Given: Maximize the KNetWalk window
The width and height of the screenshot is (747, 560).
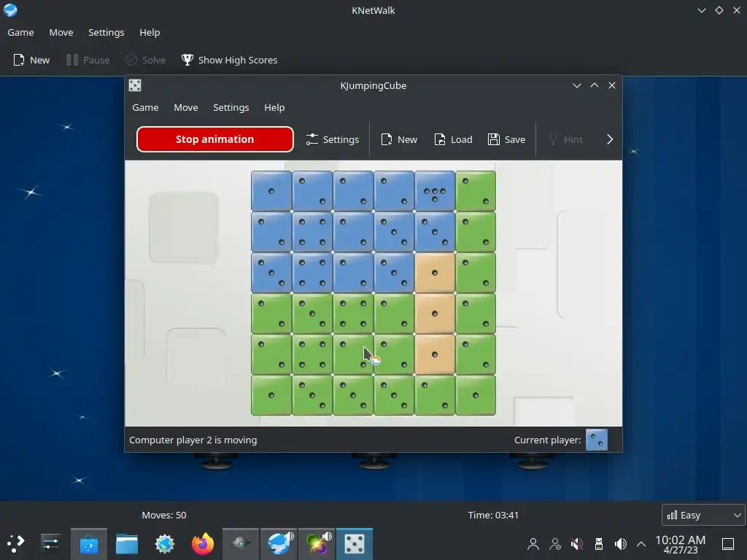Looking at the screenshot, I should [719, 10].
